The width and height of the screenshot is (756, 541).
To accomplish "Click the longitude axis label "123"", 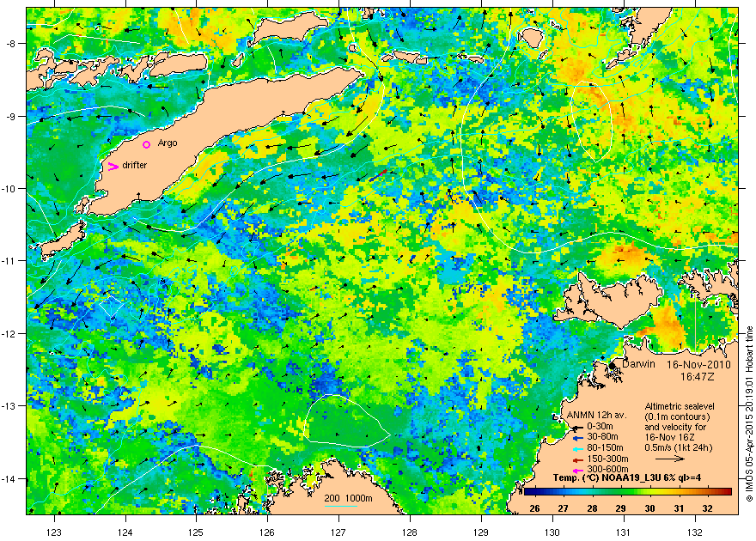I will (54, 532).
